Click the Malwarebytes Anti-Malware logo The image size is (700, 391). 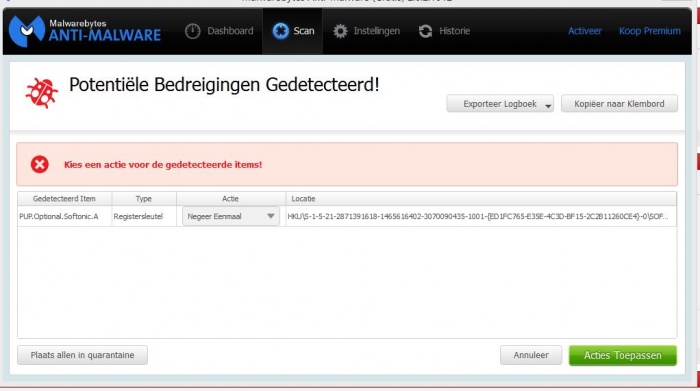(85, 31)
